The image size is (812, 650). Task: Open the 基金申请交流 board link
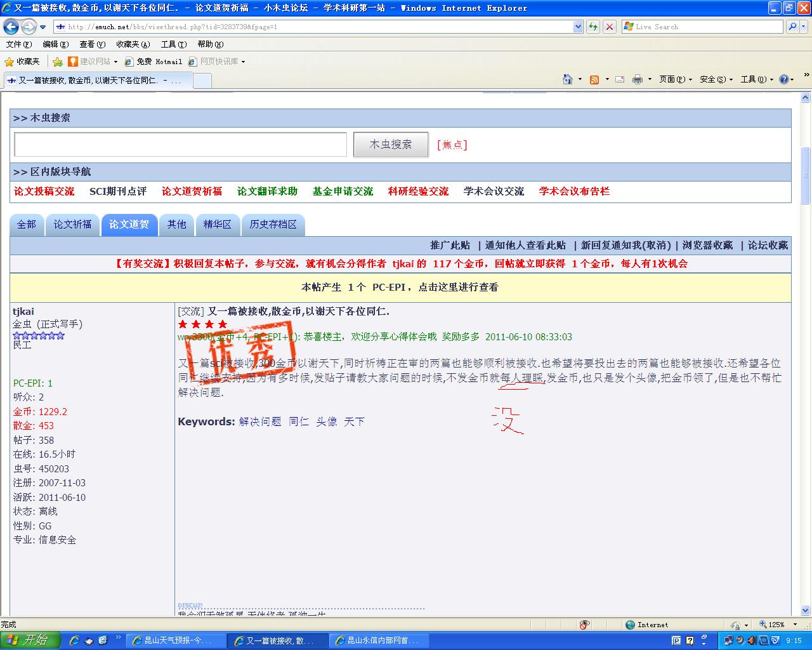[x=343, y=191]
